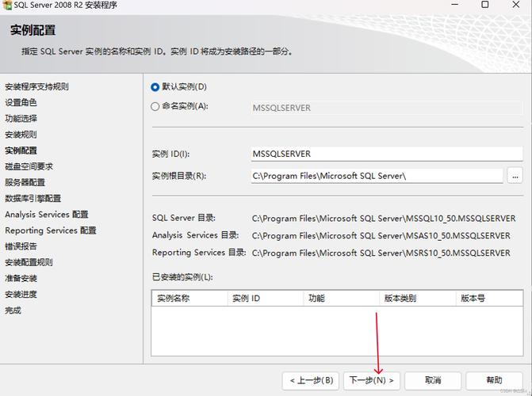This screenshot has height=396, width=532.
Task: Sort by 实例名称 column header
Action: 189,299
